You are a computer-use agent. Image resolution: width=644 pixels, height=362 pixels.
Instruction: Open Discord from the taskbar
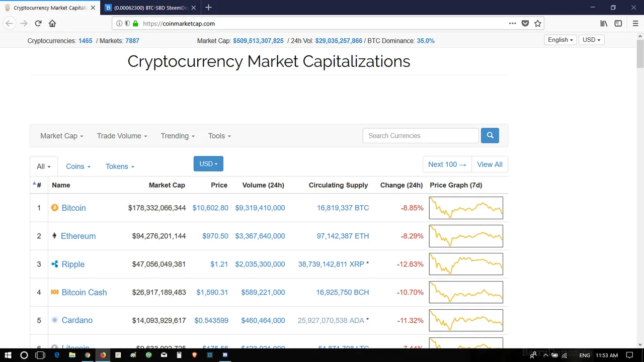tap(224, 355)
